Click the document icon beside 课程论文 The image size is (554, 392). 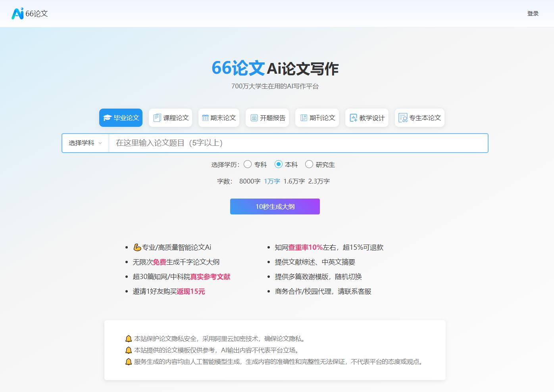point(157,118)
